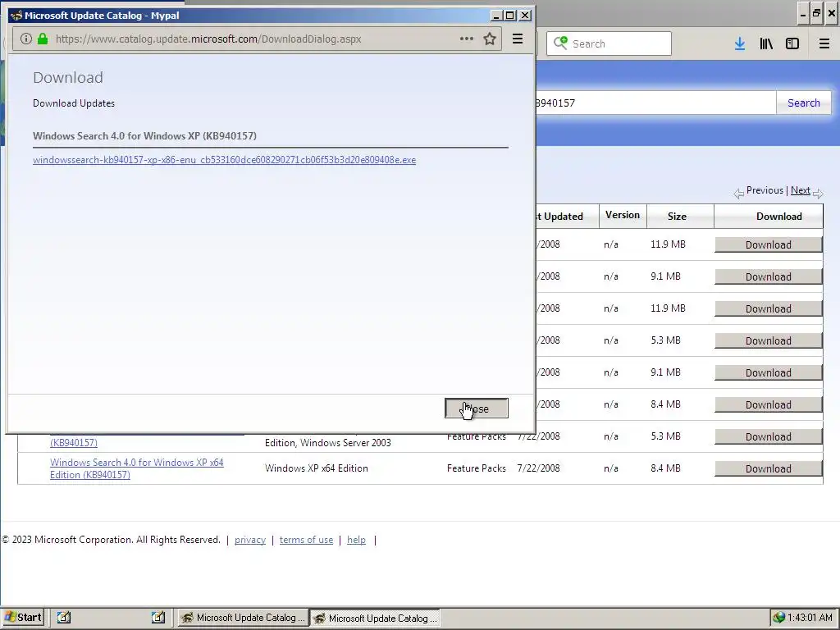Image resolution: width=840 pixels, height=630 pixels.
Task: Click the green padlock security icon
Action: pos(43,39)
